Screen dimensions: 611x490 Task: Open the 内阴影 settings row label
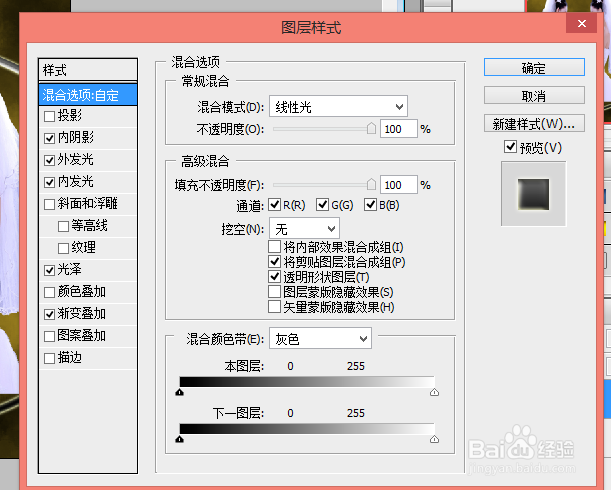[x=76, y=137]
